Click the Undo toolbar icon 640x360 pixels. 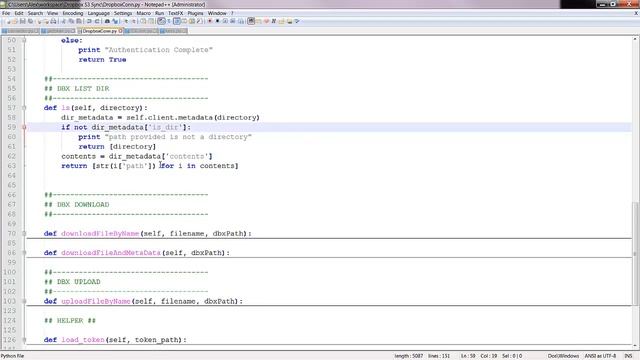[89, 21]
